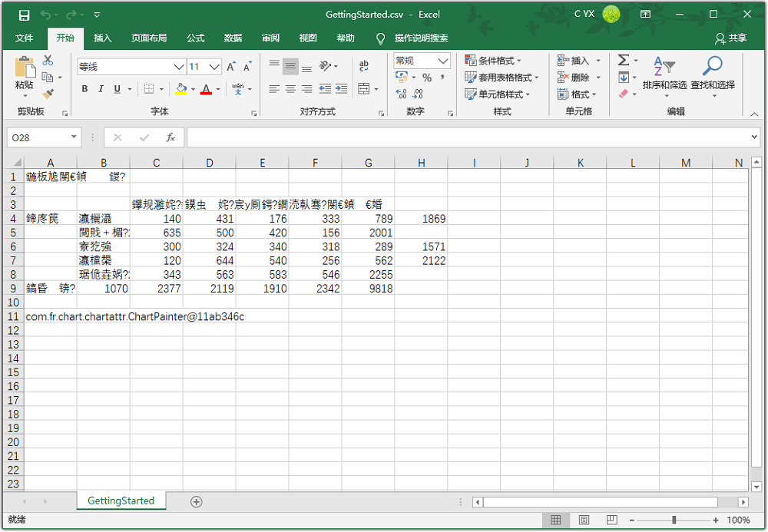Apply comma style format
This screenshot has height=532, width=768.
(x=443, y=78)
